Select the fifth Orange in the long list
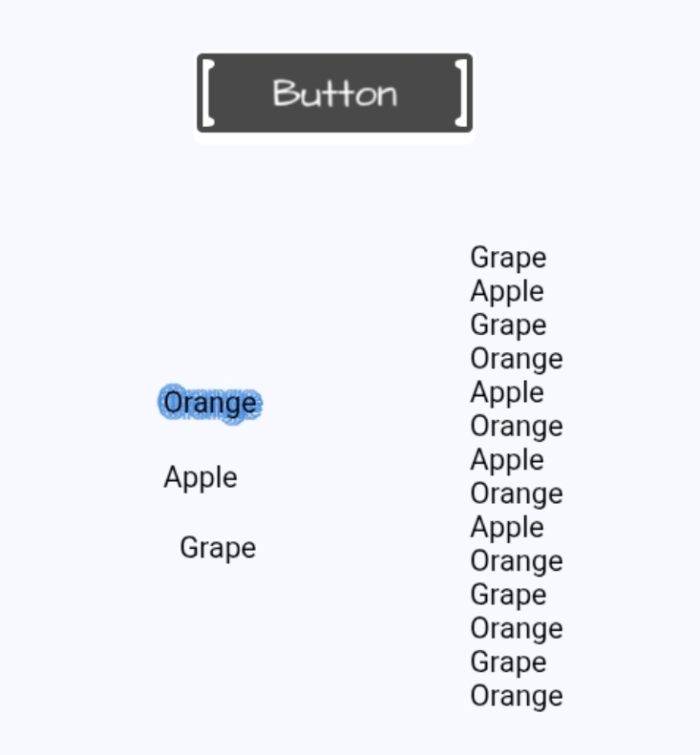 [517, 628]
